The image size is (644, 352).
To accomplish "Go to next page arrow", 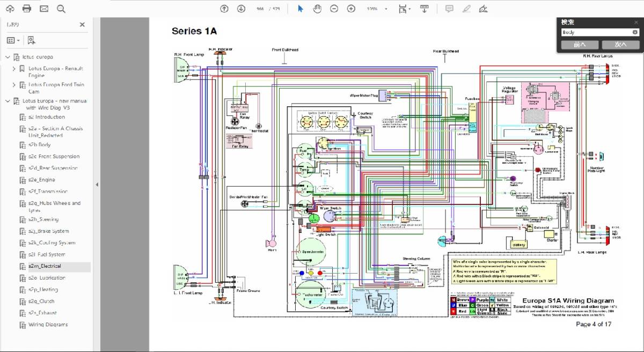I will point(241,9).
